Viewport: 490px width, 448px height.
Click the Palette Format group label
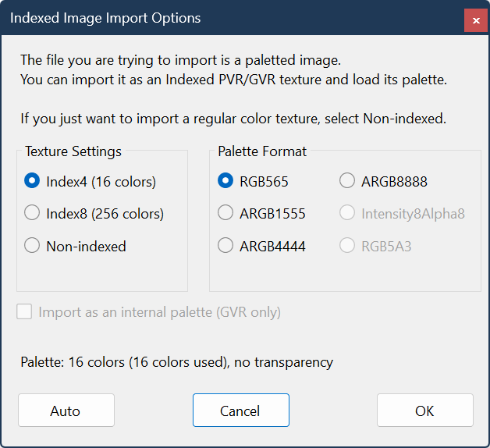(x=262, y=151)
